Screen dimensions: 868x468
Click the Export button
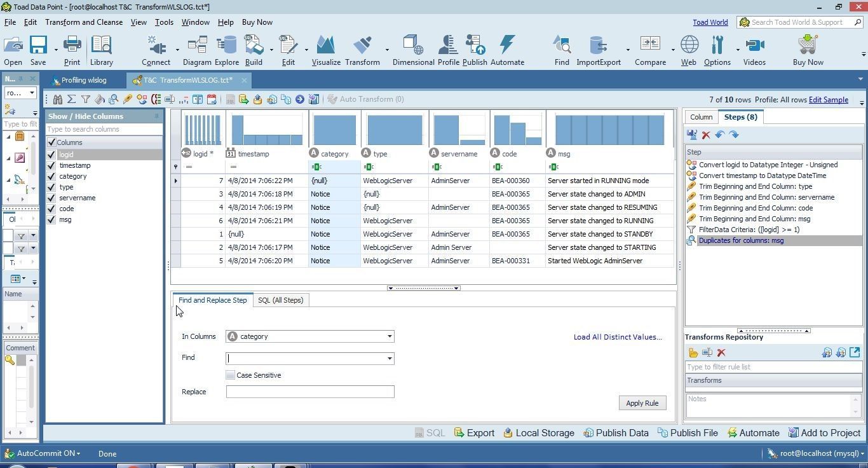pyautogui.click(x=474, y=433)
